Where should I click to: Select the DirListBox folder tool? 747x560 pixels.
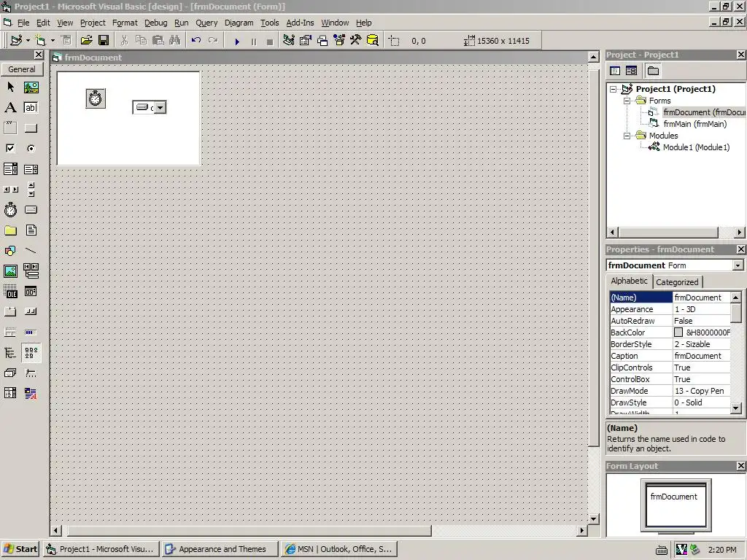coord(10,230)
